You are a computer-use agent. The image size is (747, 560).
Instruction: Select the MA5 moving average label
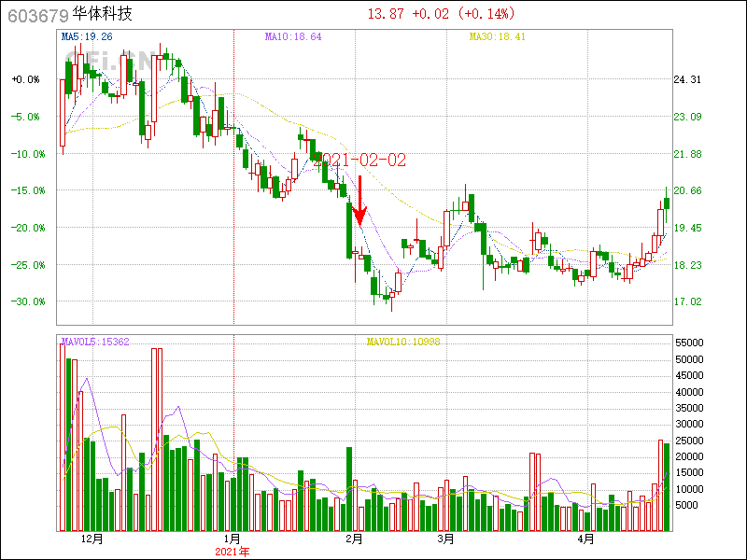[86, 36]
